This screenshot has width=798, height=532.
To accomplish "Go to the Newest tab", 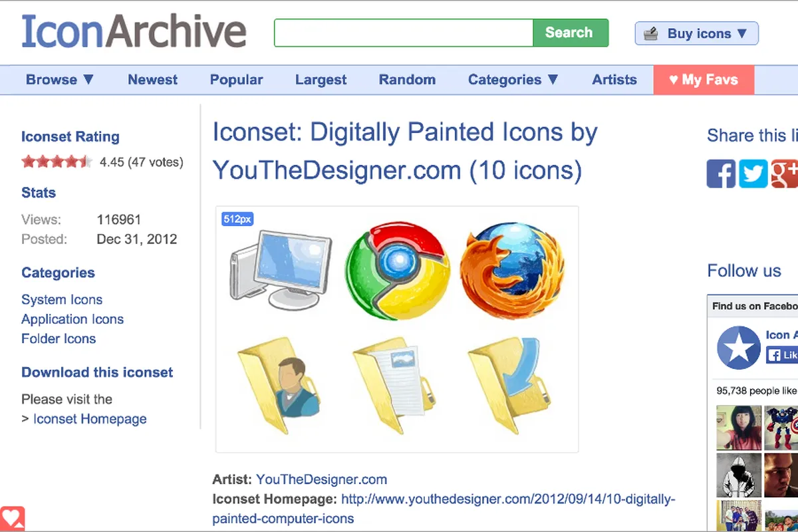I will point(152,80).
